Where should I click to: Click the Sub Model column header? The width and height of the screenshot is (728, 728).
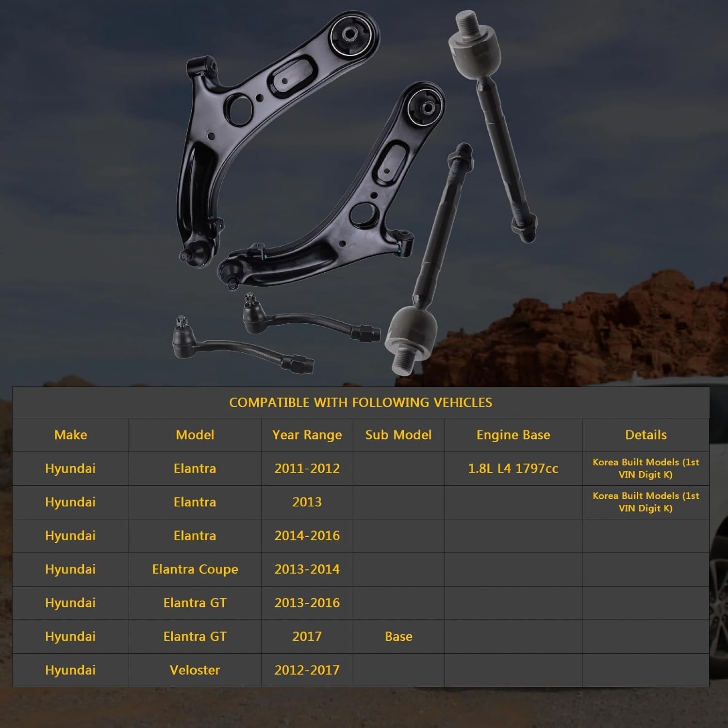(x=398, y=435)
